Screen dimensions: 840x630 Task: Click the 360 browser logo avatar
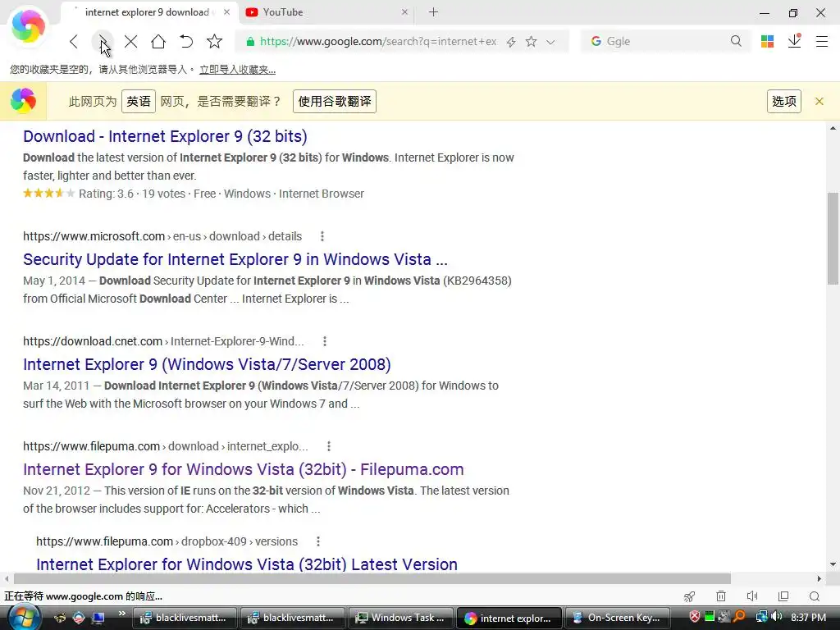click(x=28, y=25)
